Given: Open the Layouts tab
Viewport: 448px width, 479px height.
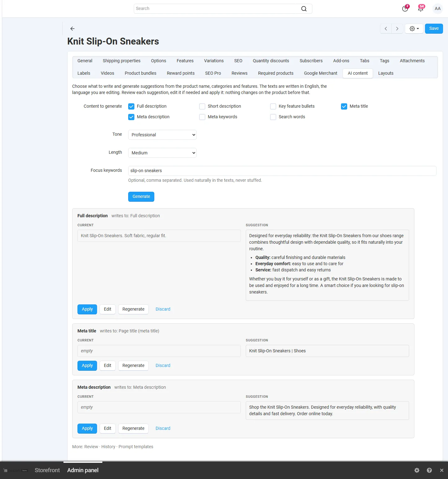Looking at the screenshot, I should coord(386,73).
